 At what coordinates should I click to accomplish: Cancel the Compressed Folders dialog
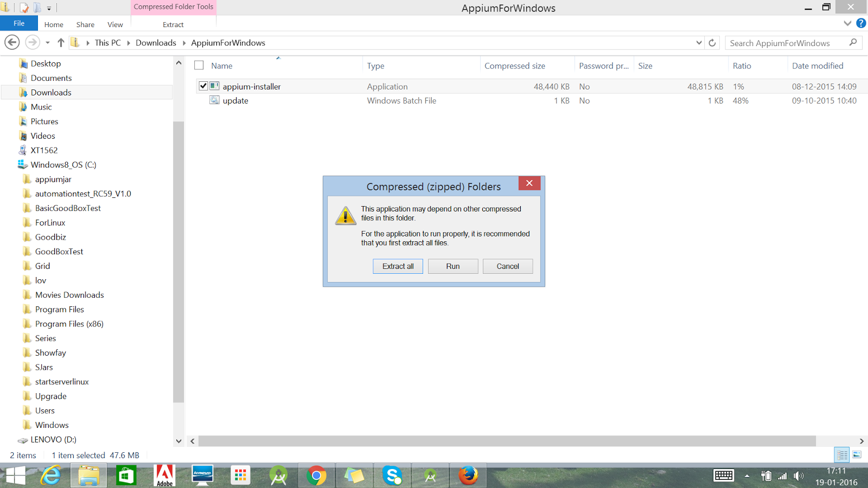coord(508,266)
